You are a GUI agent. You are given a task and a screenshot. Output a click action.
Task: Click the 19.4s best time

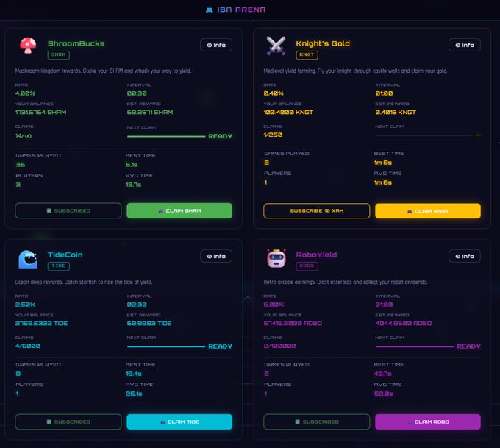(134, 374)
